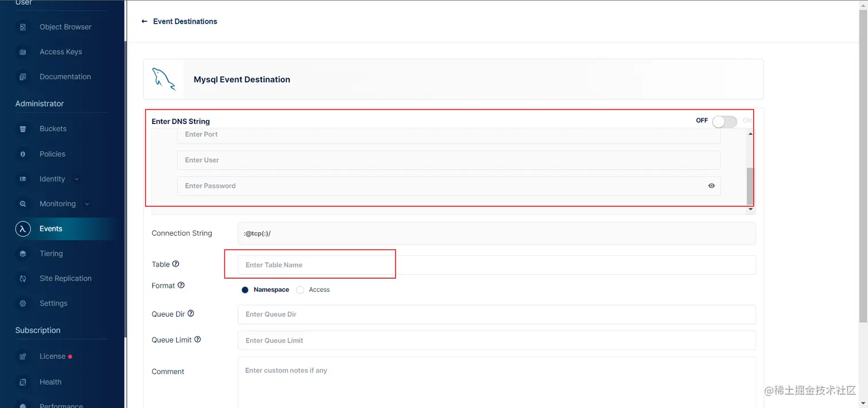Screen dimensions: 868x408
Task: Open Settings page in sidebar
Action: click(53, 303)
